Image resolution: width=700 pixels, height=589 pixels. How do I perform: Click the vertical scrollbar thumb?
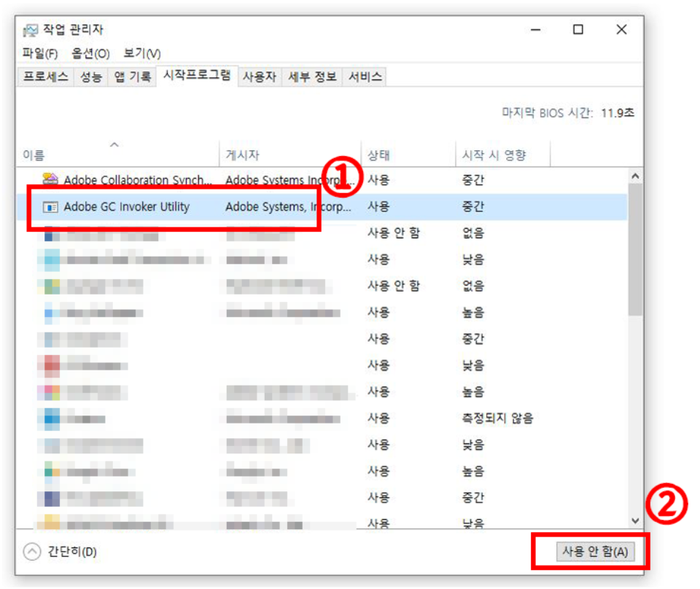[635, 250]
